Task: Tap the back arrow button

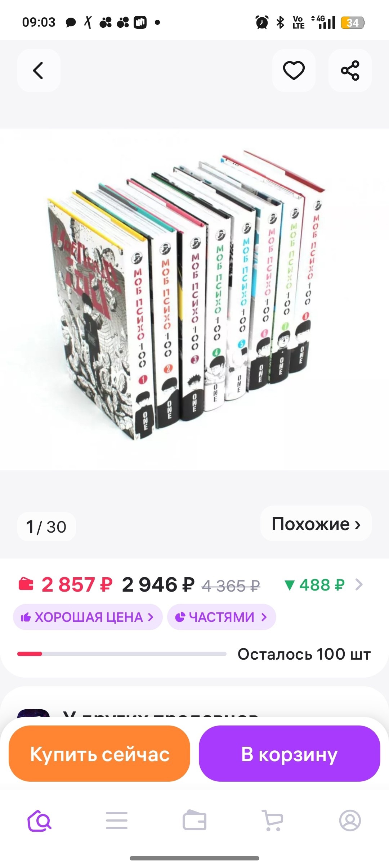Action: pos(39,71)
